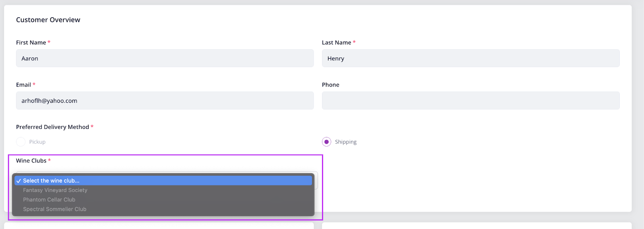Choose Spectral Sommelier Club from the list
644x229 pixels.
55,209
